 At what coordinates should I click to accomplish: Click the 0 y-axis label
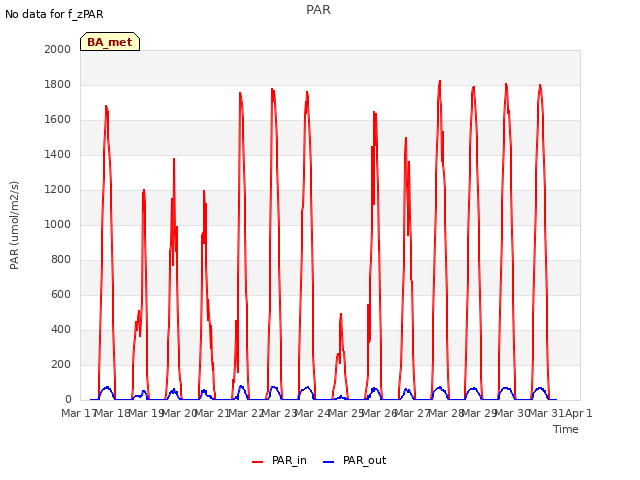68,400
